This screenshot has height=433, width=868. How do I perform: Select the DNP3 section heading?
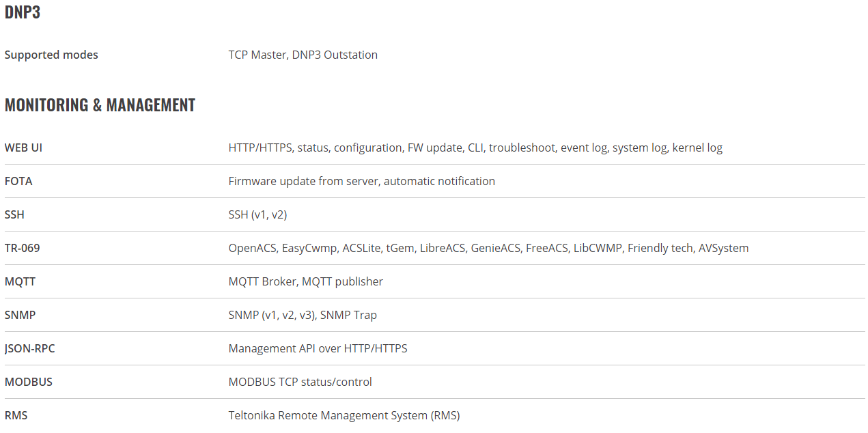point(23,12)
